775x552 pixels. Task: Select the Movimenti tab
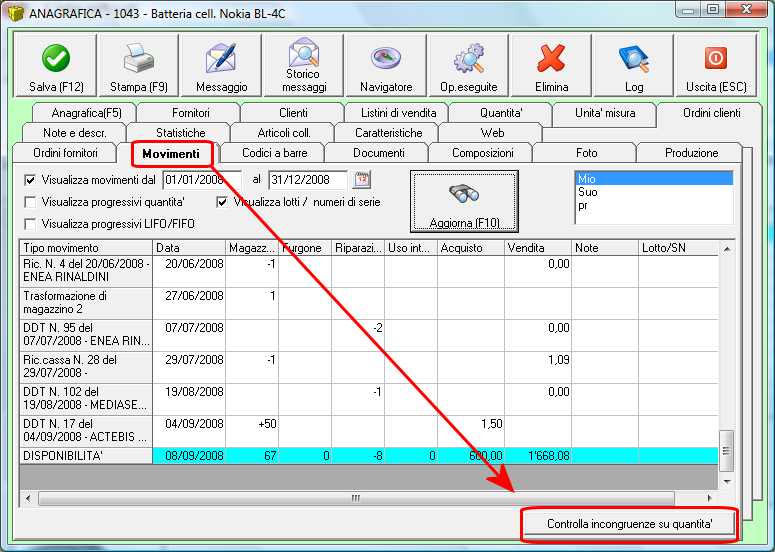coord(171,154)
